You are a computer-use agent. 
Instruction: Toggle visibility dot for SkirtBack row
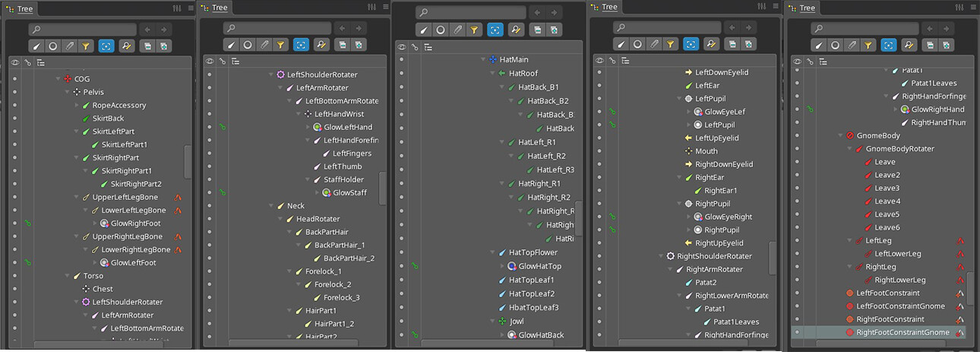[x=14, y=119]
